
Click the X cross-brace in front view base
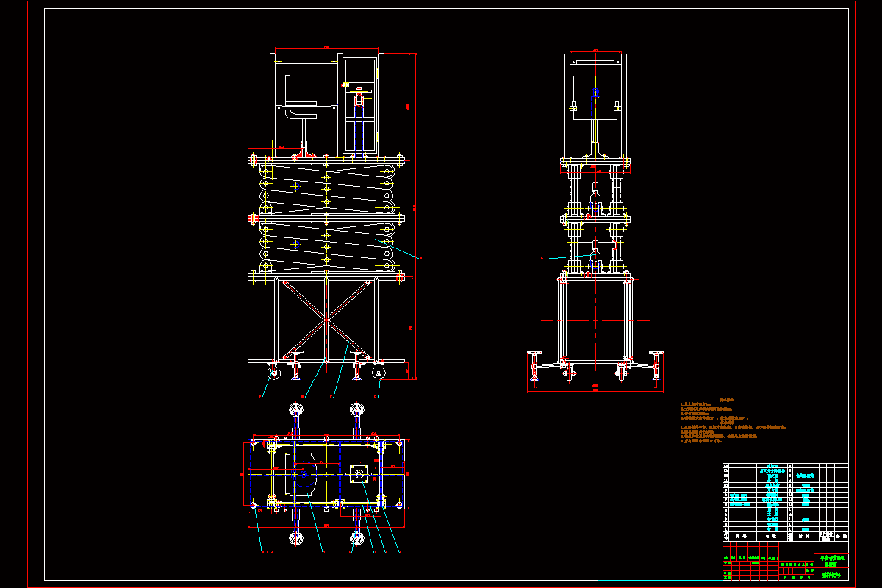(326, 320)
